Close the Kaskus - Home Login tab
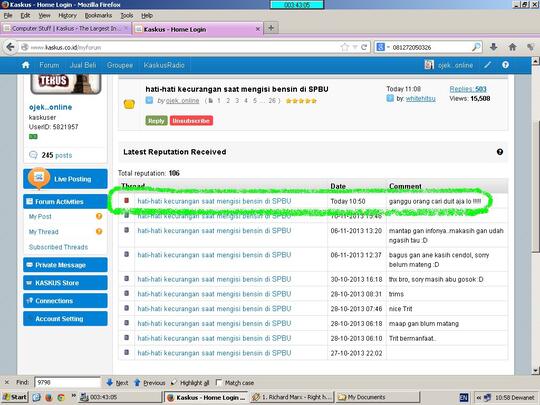This screenshot has width=540, height=405. pos(258,30)
